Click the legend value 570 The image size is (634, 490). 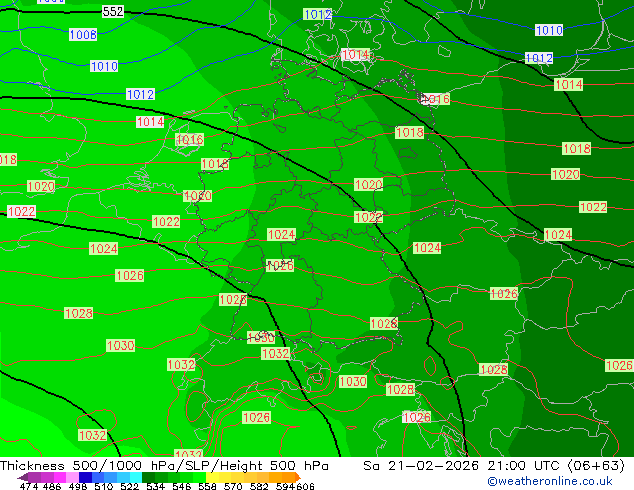coord(233,486)
